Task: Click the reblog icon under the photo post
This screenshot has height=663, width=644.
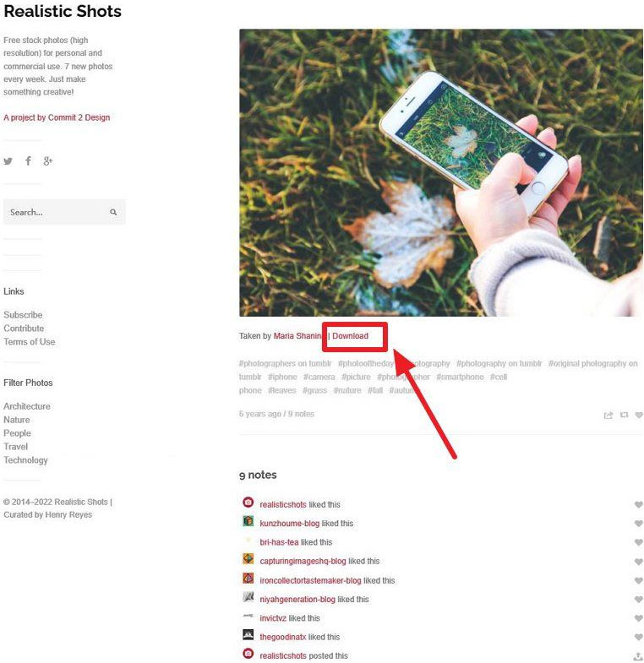Action: pos(624,415)
